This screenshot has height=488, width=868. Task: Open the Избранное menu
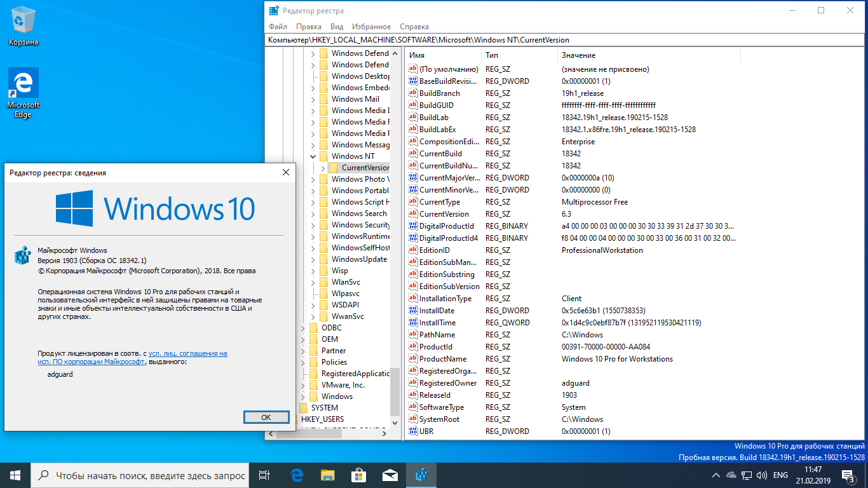pyautogui.click(x=371, y=27)
